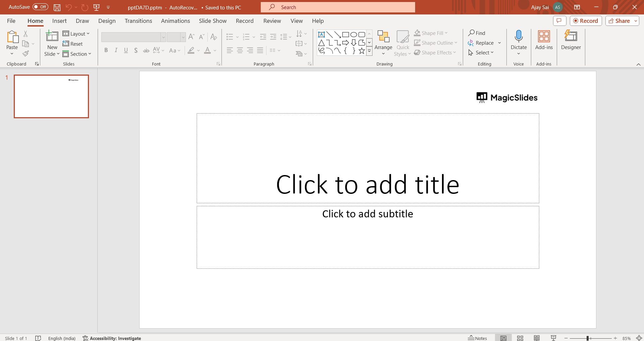The width and height of the screenshot is (644, 341).
Task: Open Reading View from status bar
Action: coord(537,338)
